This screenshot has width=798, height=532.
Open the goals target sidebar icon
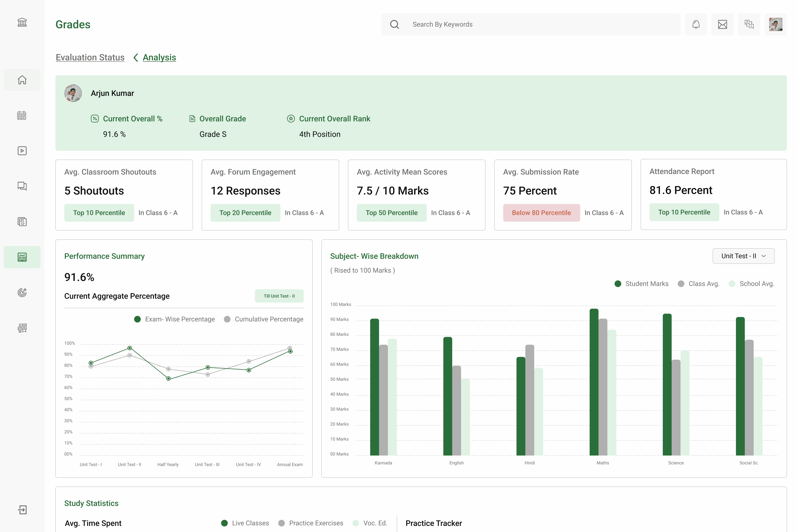coord(22,292)
